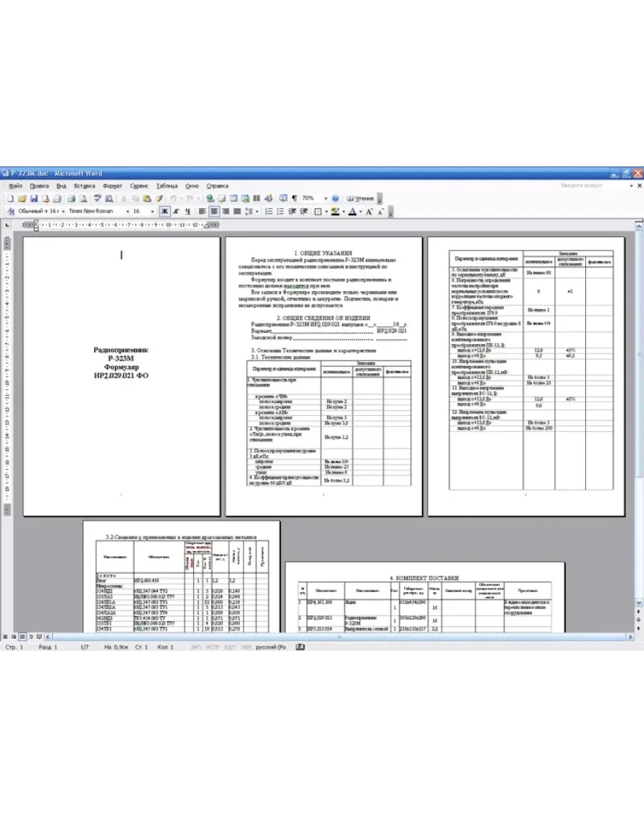Click the Word help question icon
Viewport: 644px width, 818px height.
pyautogui.click(x=335, y=199)
